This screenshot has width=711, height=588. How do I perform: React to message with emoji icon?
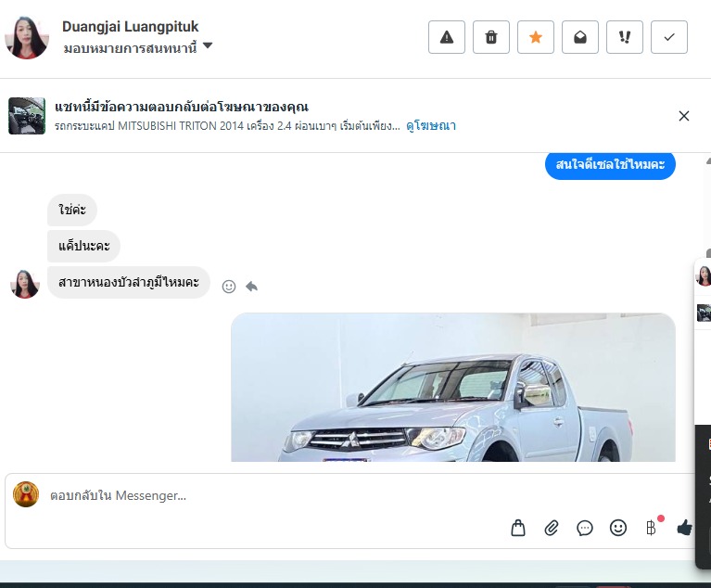[229, 287]
